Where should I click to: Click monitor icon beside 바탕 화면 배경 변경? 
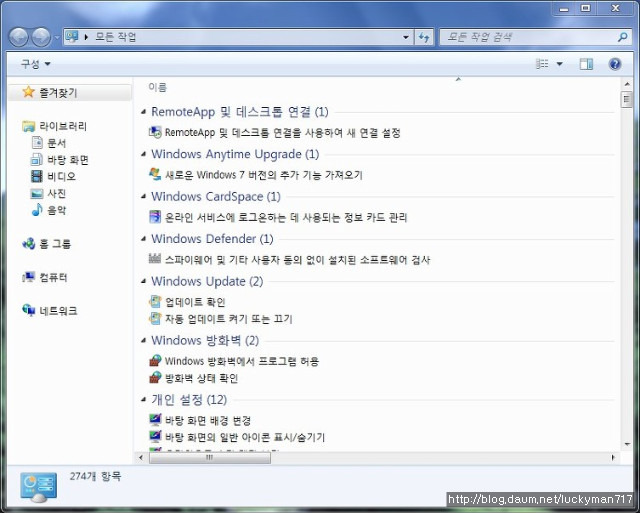point(155,420)
